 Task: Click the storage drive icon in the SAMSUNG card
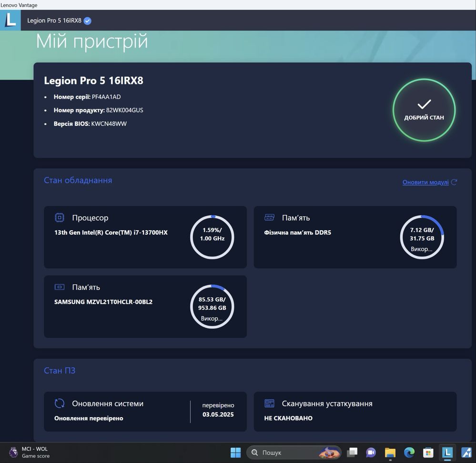point(60,287)
